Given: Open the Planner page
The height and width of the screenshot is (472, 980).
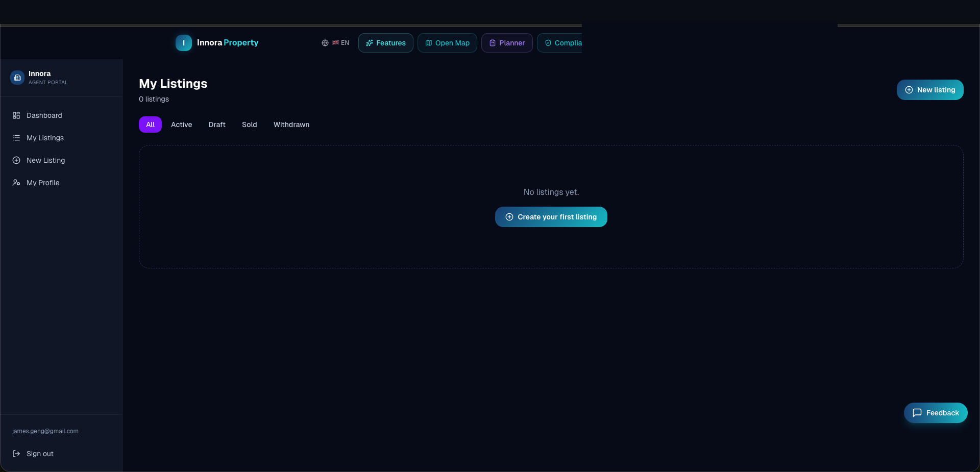Looking at the screenshot, I should (x=507, y=43).
